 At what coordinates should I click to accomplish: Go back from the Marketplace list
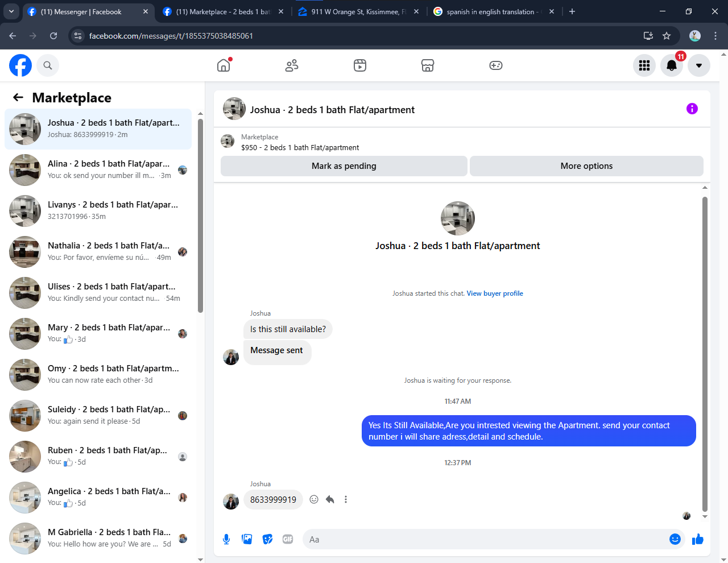[x=18, y=97]
